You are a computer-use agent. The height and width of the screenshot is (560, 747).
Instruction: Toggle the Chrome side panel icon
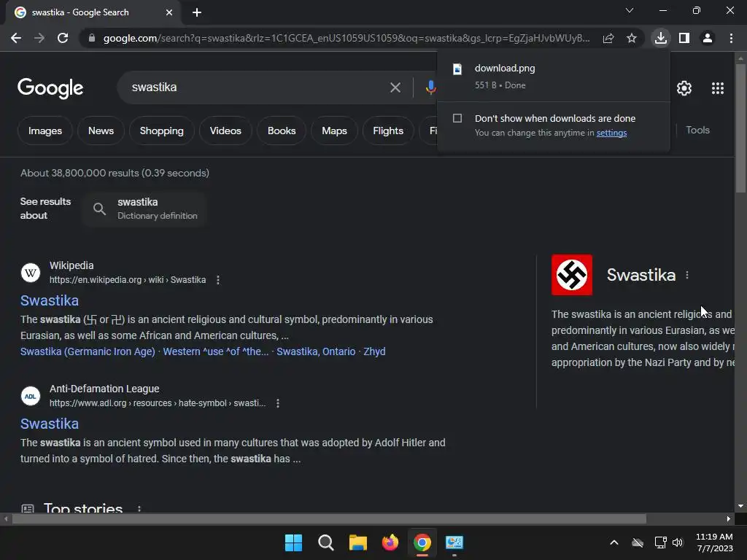pyautogui.click(x=684, y=38)
